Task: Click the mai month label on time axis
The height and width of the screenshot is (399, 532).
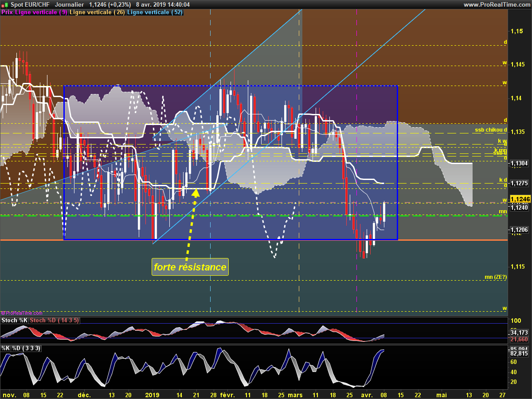Action: 442,395
